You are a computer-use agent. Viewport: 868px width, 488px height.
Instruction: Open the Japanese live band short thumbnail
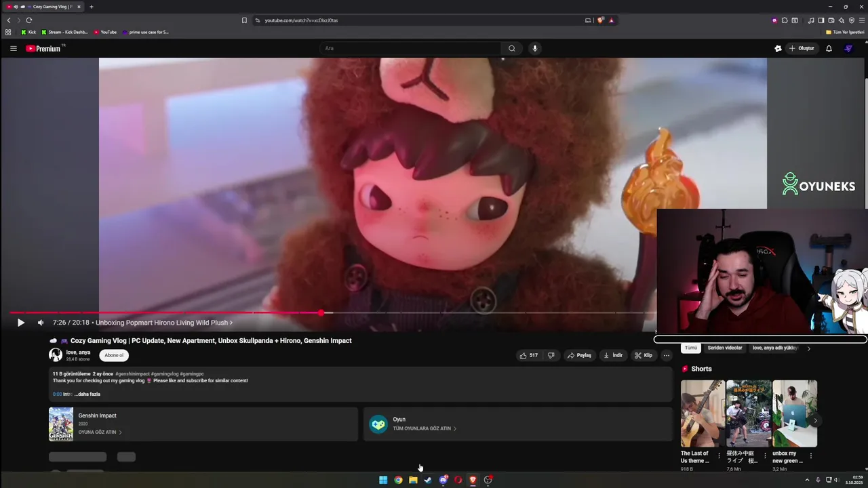(x=749, y=413)
